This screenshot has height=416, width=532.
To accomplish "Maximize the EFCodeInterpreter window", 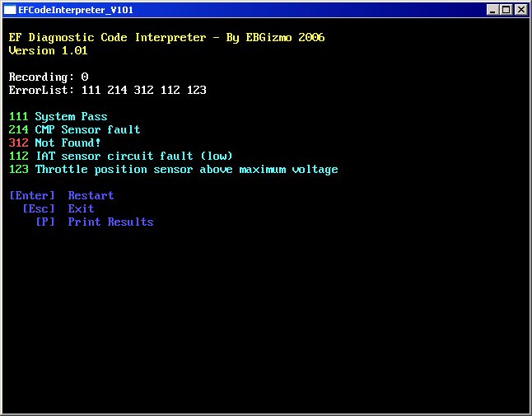I will pos(506,10).
